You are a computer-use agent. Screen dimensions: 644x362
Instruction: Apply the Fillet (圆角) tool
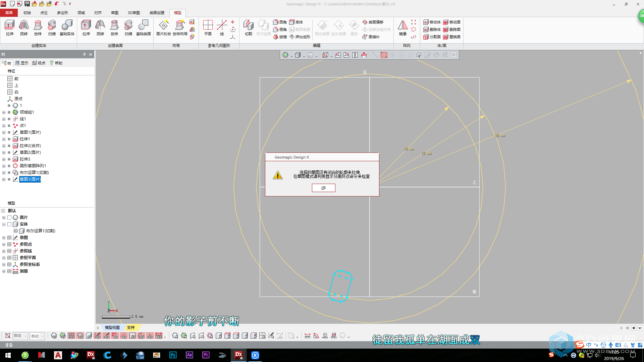click(x=280, y=22)
